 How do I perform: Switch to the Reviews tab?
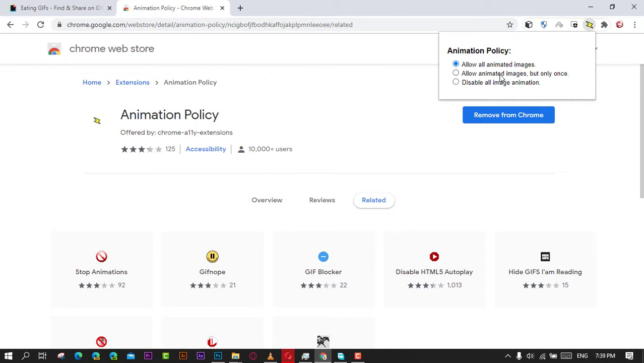pos(322,200)
